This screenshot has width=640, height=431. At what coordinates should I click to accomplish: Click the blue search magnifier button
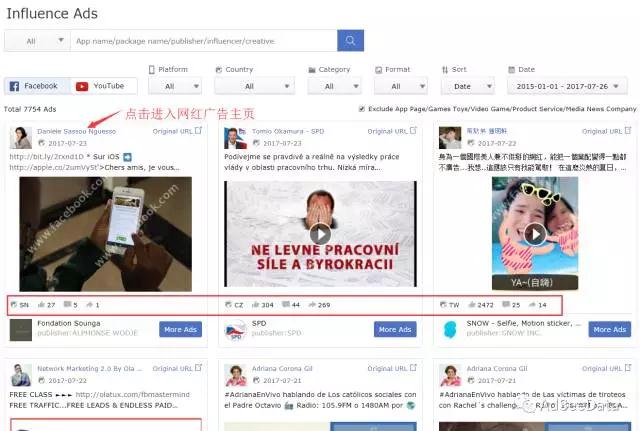350,41
